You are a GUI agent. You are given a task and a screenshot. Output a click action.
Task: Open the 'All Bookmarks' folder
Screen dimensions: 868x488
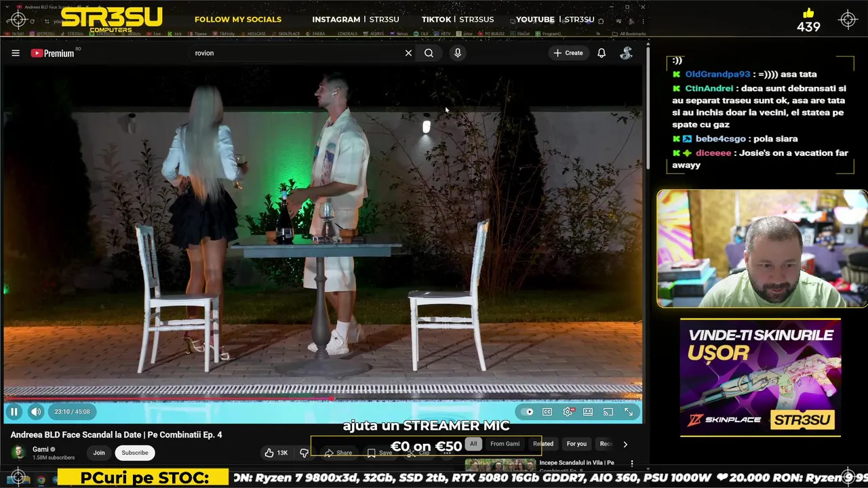[x=629, y=34]
